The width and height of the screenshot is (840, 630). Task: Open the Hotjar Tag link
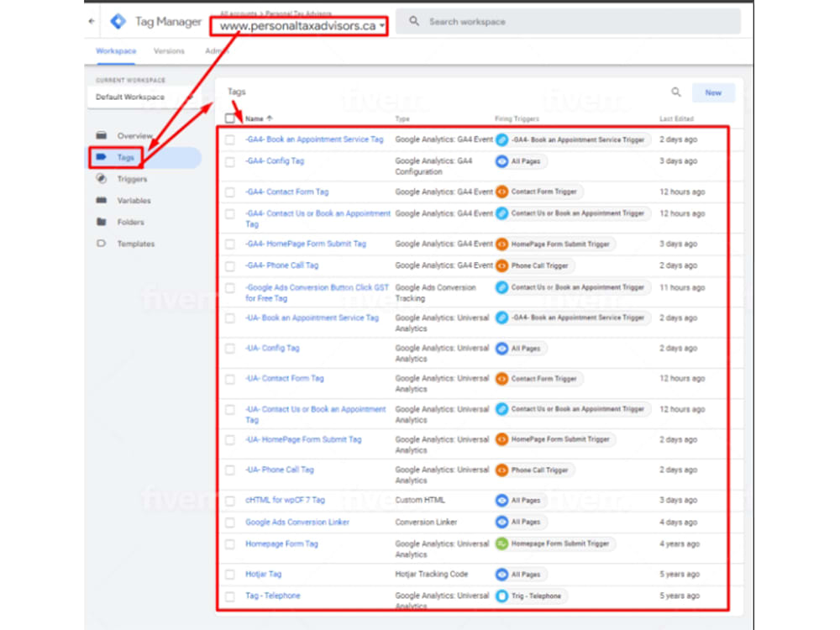263,574
